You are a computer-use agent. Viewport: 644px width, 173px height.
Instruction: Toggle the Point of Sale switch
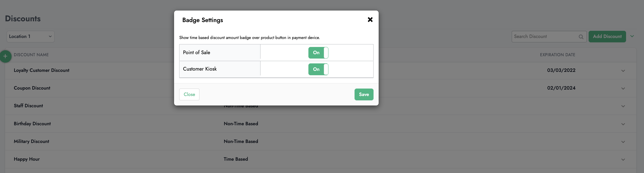[318, 53]
